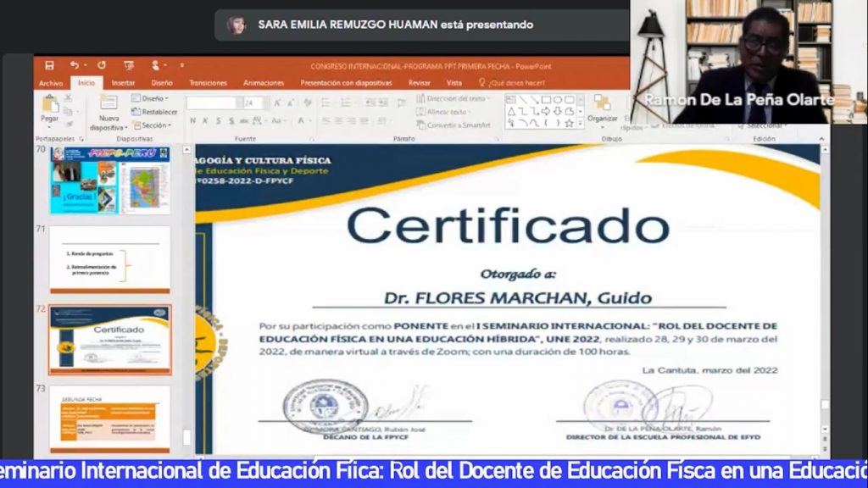Open the Presentación con diapositivas tab

pyautogui.click(x=346, y=83)
